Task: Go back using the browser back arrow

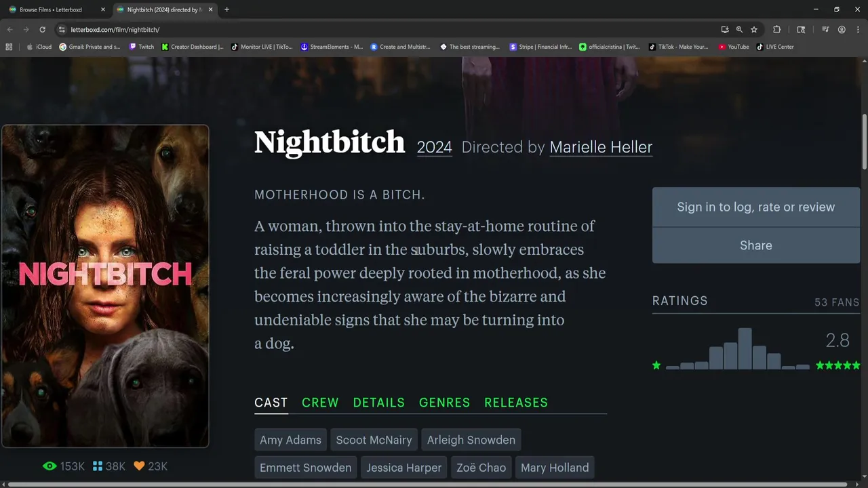Action: [9, 30]
